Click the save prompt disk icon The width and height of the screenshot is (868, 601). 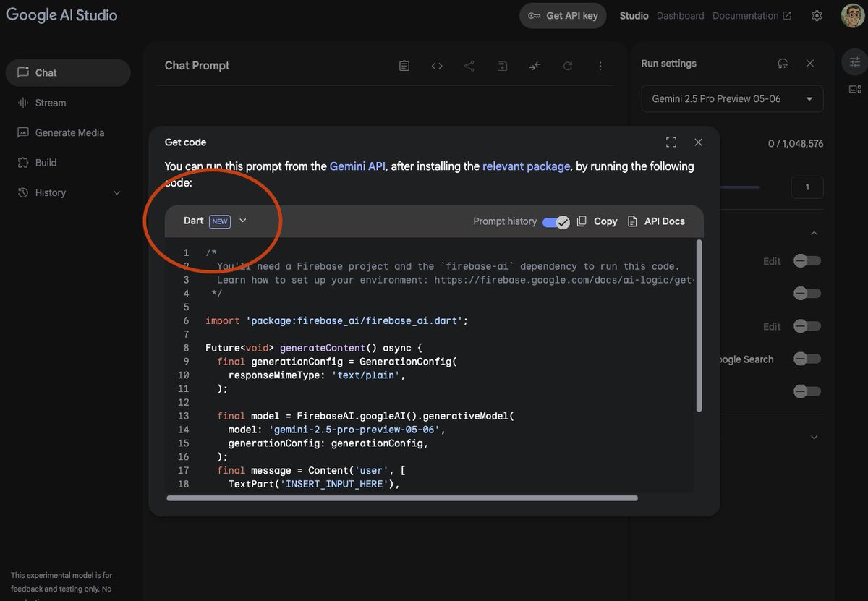click(x=502, y=66)
